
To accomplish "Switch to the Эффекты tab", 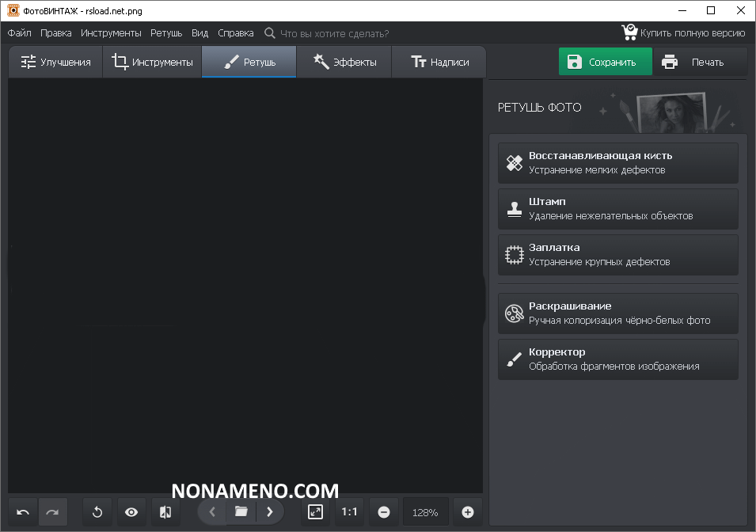I will (344, 62).
